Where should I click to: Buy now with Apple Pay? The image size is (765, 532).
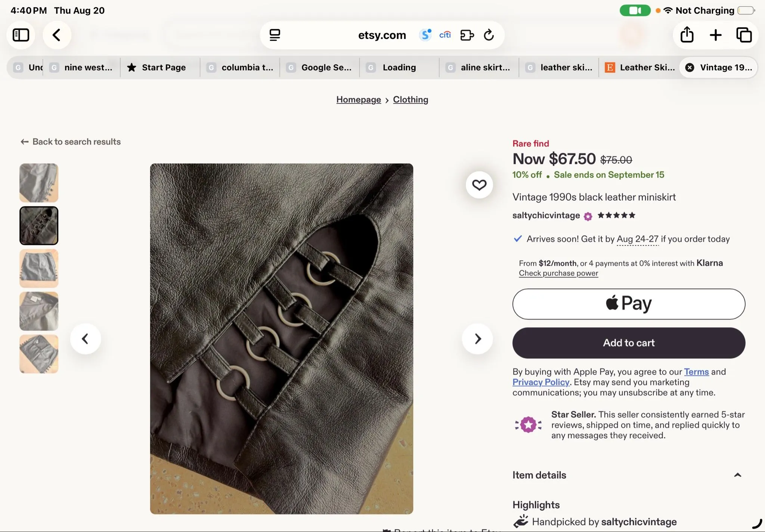tap(629, 304)
